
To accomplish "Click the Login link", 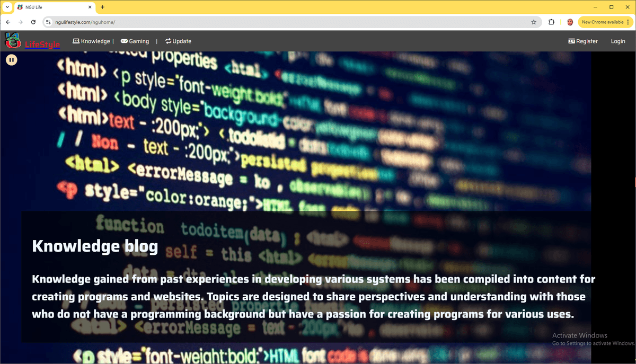I will point(618,41).
